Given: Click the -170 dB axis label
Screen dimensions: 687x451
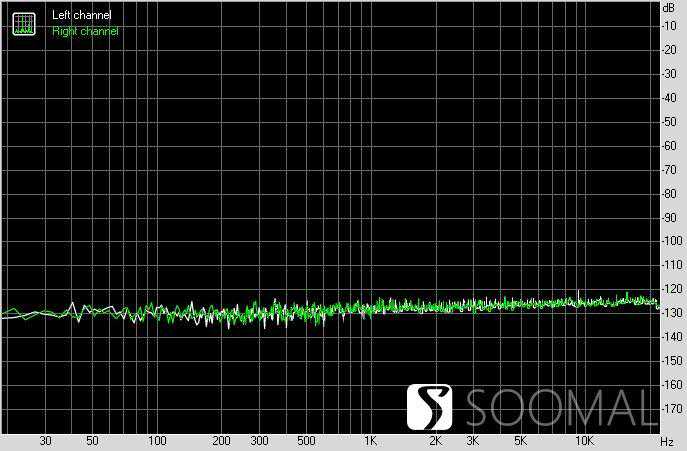Looking at the screenshot, I should tap(668, 409).
